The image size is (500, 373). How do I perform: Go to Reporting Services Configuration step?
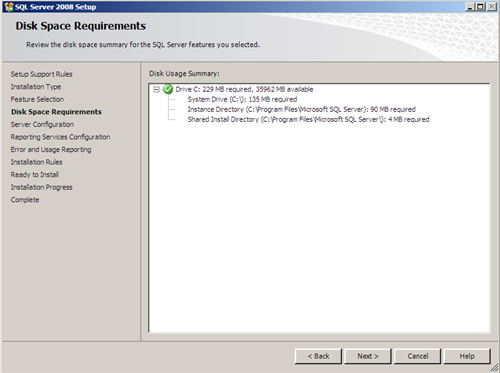click(x=60, y=137)
